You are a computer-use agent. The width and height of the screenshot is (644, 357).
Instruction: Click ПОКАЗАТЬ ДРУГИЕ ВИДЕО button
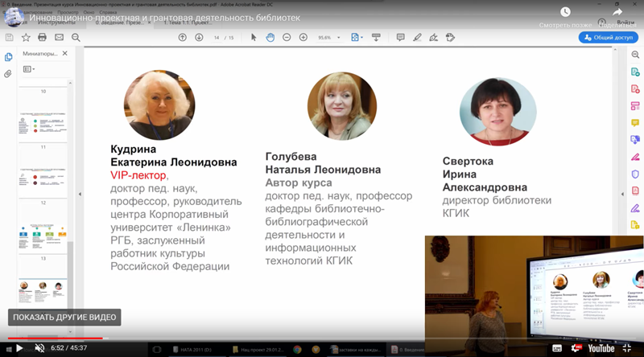pyautogui.click(x=64, y=317)
